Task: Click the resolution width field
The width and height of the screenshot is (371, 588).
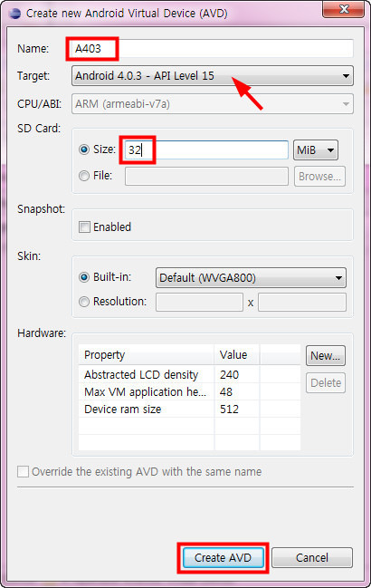Action: pos(199,303)
